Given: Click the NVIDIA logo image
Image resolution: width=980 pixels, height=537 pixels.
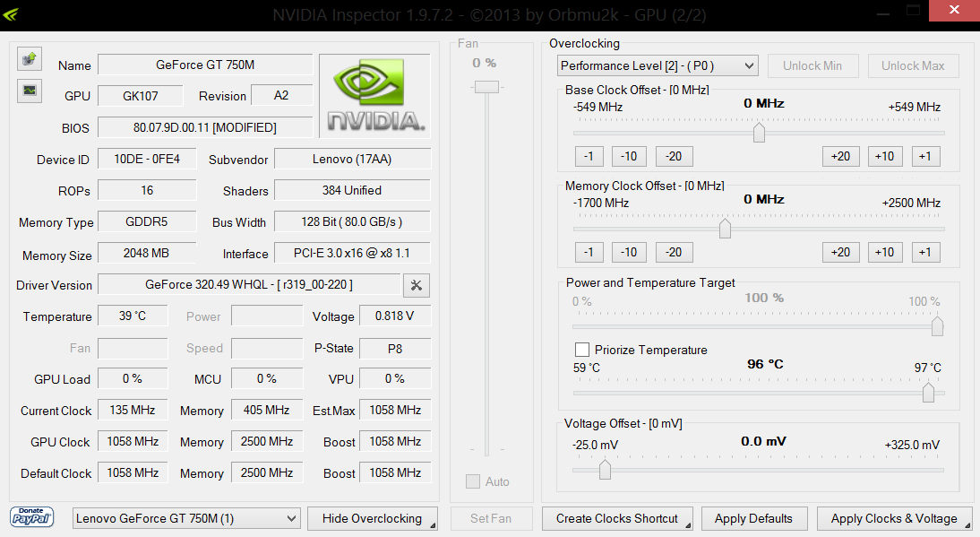Looking at the screenshot, I should [x=375, y=96].
